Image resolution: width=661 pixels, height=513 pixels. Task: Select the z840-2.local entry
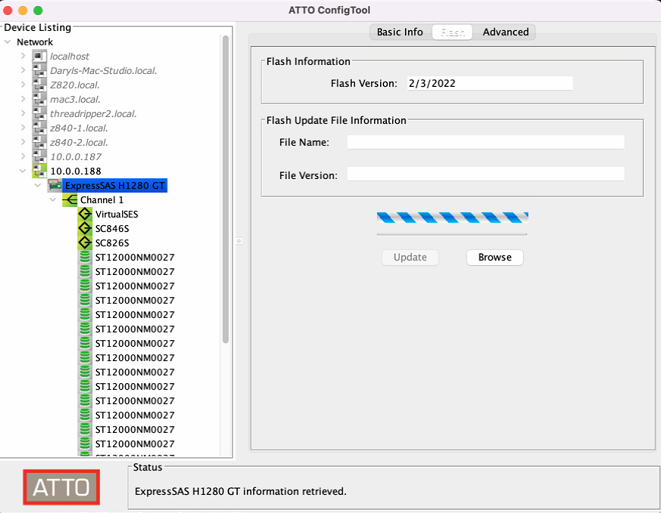click(79, 142)
